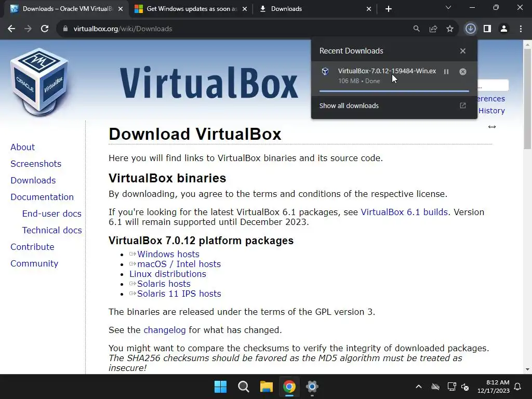Switch to the Chrome Downloads tab
The width and height of the screenshot is (532, 399).
(315, 9)
